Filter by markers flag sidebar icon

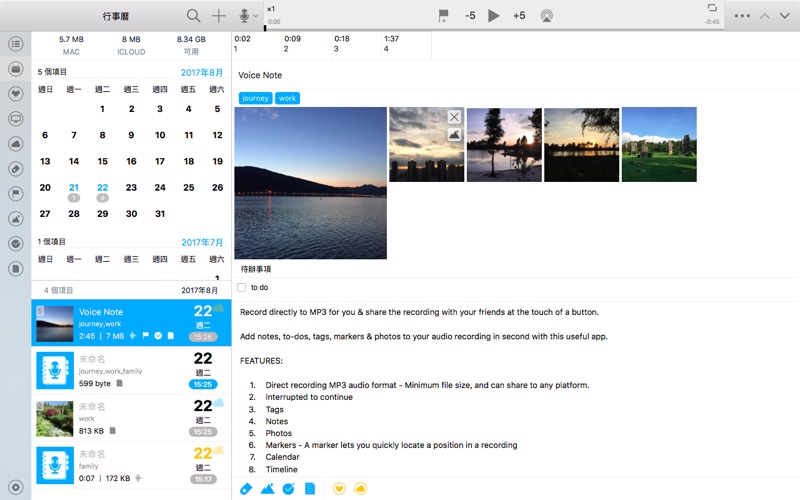(16, 194)
